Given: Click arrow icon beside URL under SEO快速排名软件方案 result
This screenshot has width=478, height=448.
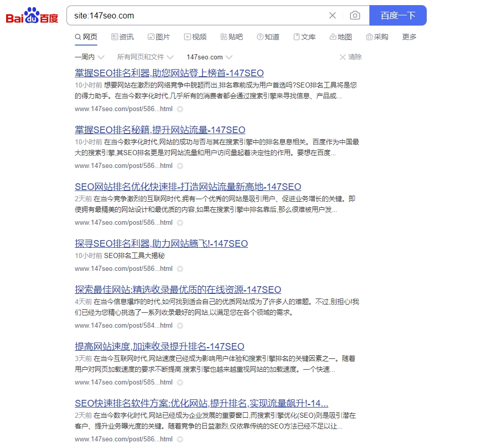Looking at the screenshot, I should click(x=180, y=439).
